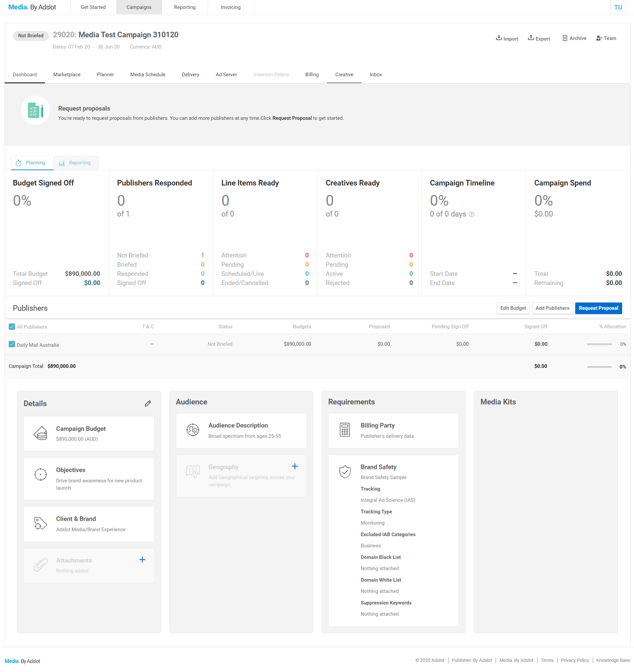Open the Team members icon
The image size is (634, 672).
tap(606, 38)
